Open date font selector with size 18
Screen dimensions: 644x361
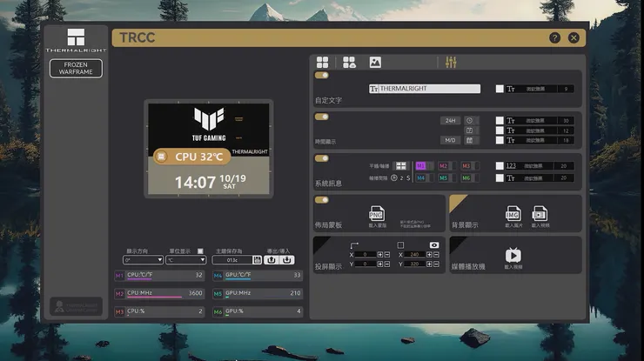(x=540, y=140)
